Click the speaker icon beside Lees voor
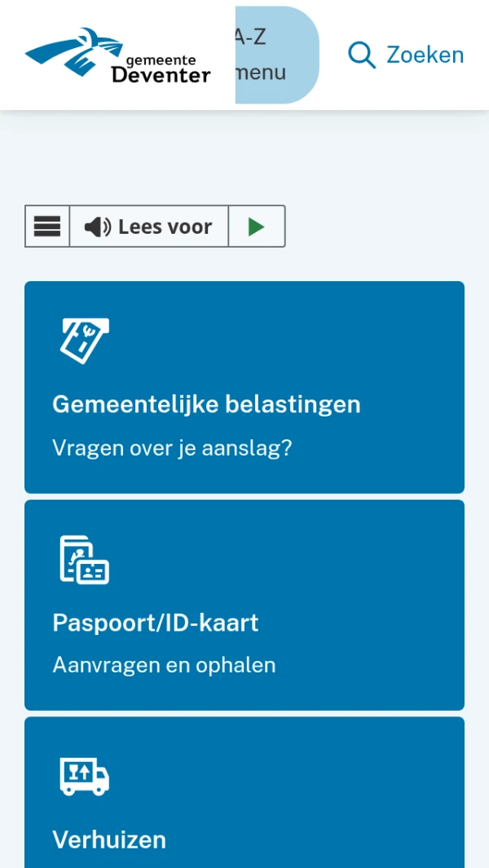 pyautogui.click(x=98, y=227)
